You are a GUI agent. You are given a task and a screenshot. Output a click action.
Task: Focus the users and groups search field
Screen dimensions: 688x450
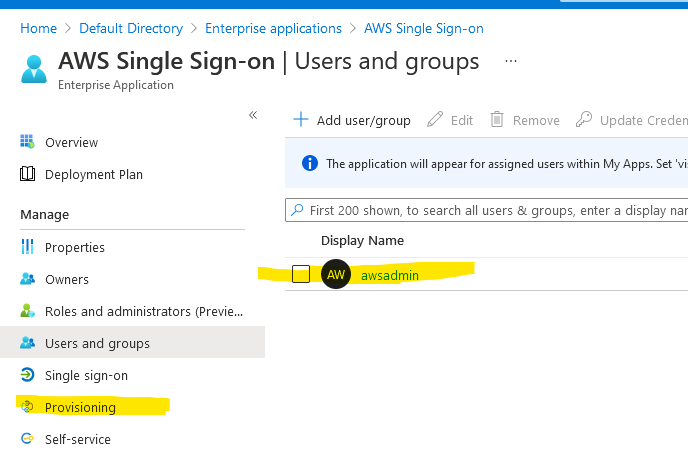click(x=487, y=210)
